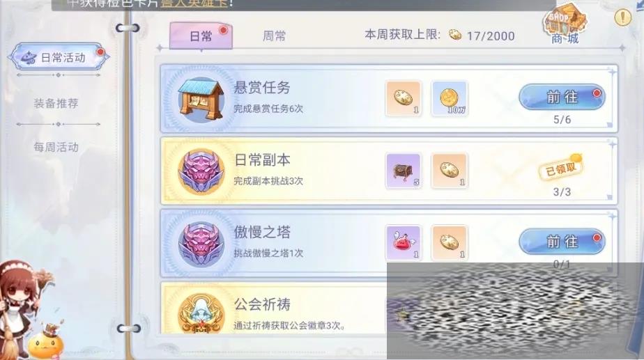Select 日常活动 in the sidebar
The image size is (644, 360).
pyautogui.click(x=59, y=58)
